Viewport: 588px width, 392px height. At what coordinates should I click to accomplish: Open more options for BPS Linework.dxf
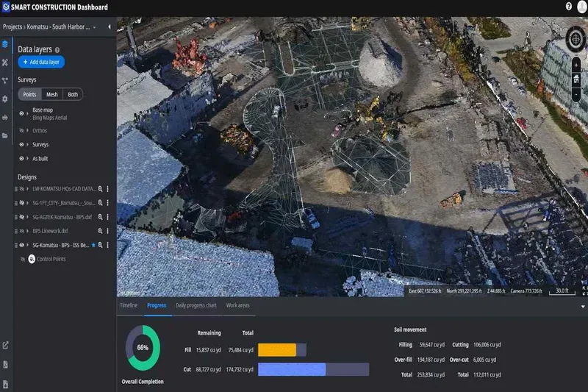coord(107,231)
